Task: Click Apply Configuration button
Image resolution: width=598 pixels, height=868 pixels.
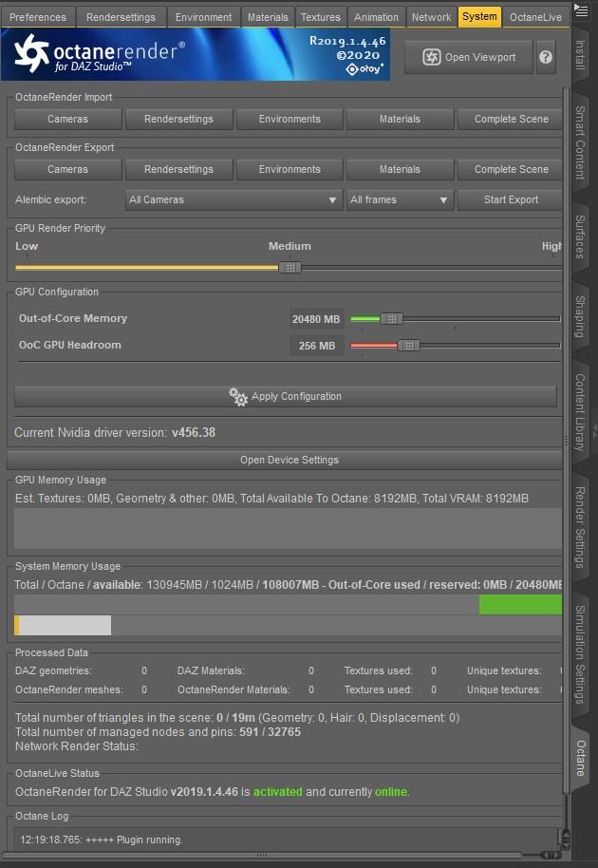Action: click(286, 396)
